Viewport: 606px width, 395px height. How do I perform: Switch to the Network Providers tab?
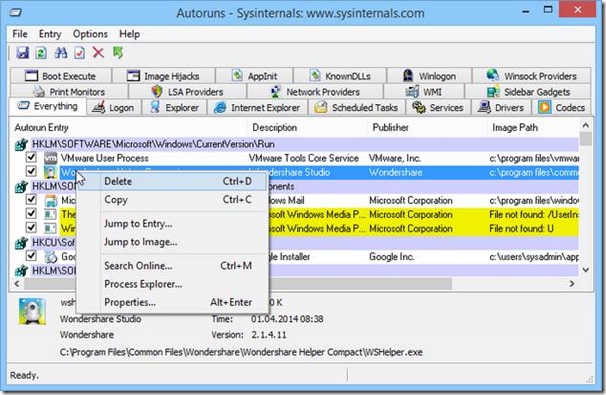click(x=315, y=92)
